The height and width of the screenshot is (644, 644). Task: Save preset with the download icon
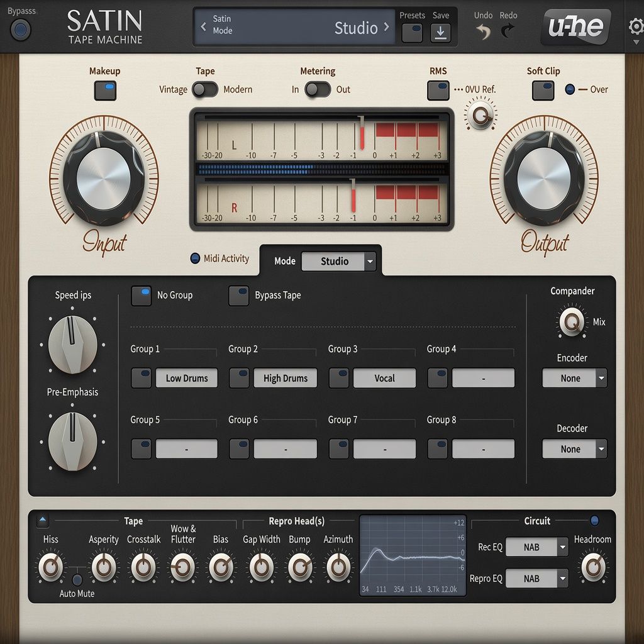(x=440, y=33)
